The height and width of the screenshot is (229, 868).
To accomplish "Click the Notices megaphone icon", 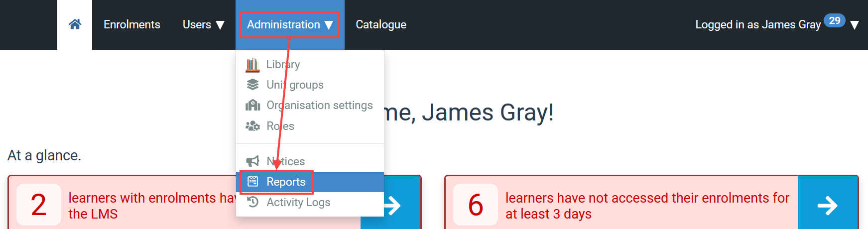I will (252, 161).
